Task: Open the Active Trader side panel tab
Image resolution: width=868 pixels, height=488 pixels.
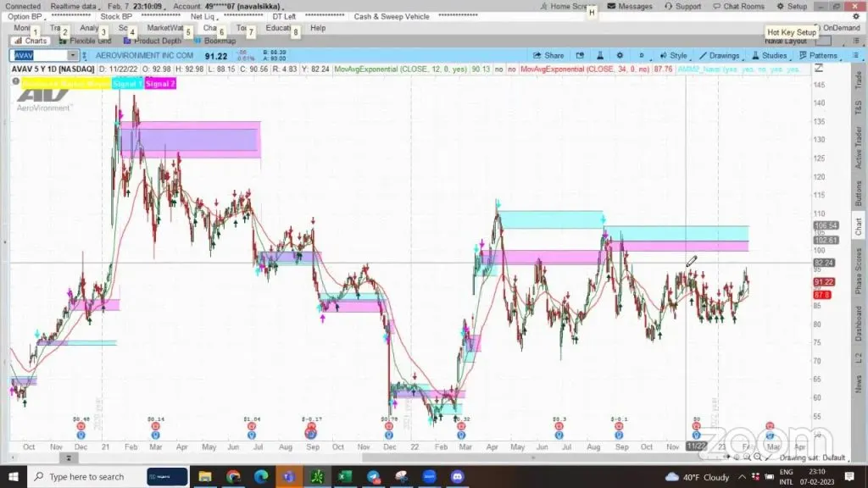Action: 858,147
